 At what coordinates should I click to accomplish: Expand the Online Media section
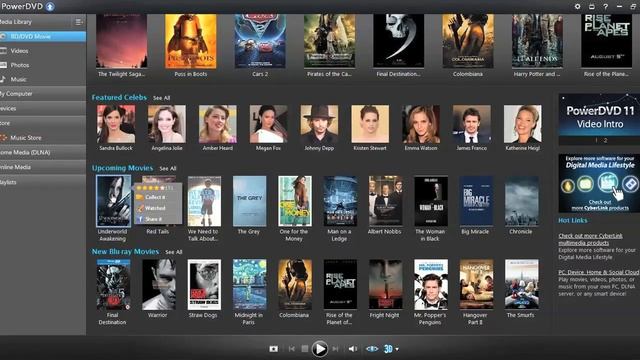tap(43, 167)
